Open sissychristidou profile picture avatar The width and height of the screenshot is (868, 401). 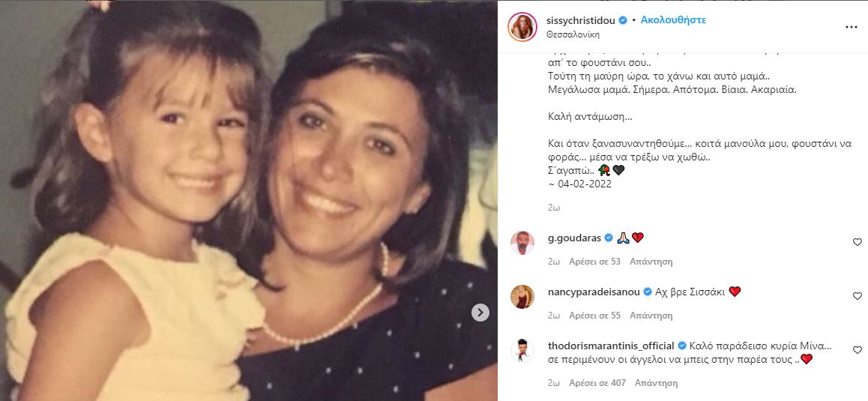coord(522,26)
